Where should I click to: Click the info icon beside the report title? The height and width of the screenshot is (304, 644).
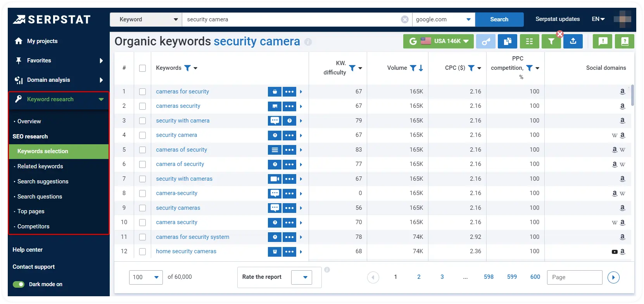point(308,42)
